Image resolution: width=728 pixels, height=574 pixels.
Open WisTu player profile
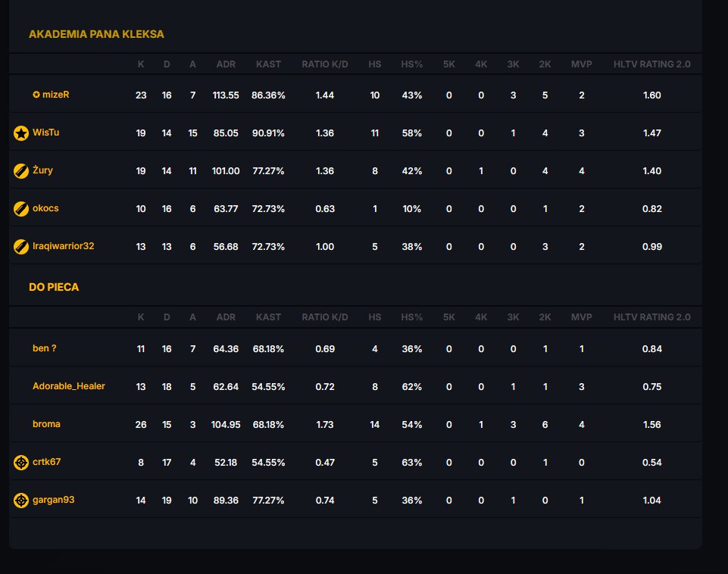coord(46,133)
